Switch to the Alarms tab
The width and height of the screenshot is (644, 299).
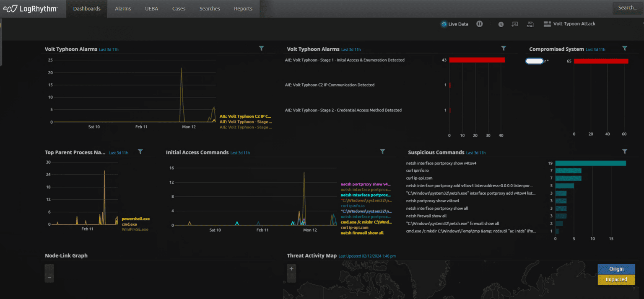coord(122,8)
